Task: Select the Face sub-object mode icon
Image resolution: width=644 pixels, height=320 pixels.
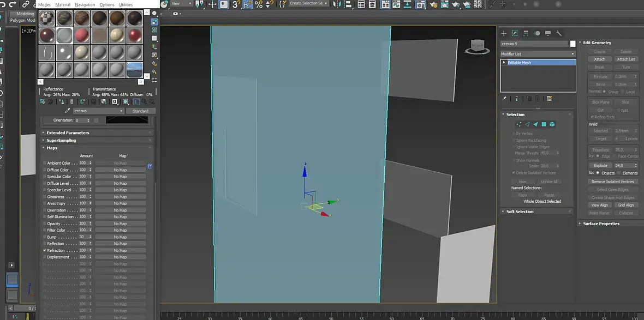Action: (535, 124)
